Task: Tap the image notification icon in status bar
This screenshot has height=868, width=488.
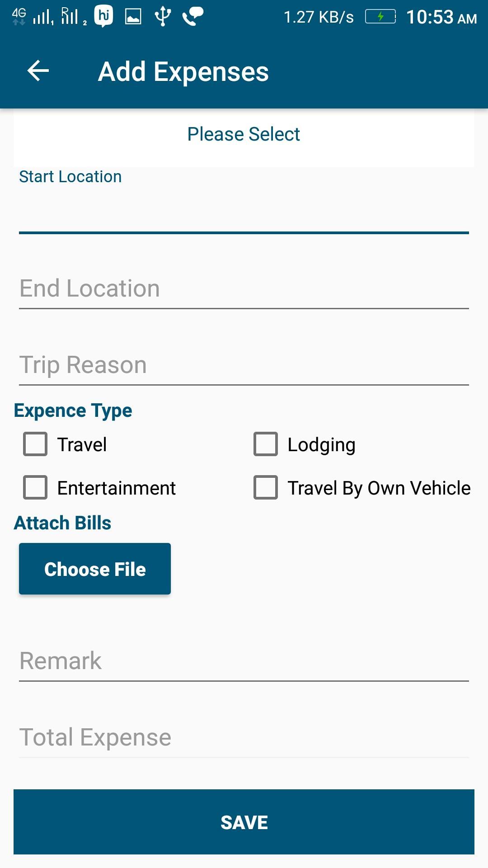Action: coord(133,17)
